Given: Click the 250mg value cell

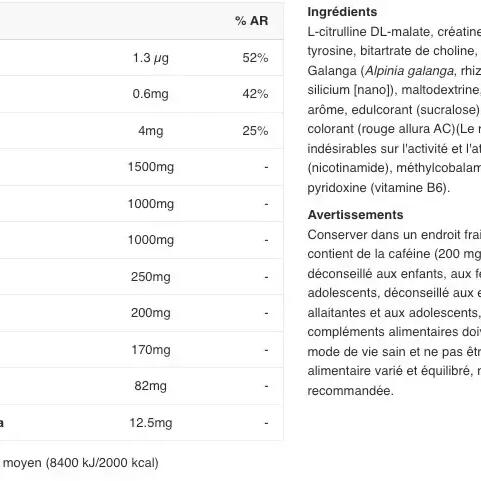Looking at the screenshot, I should (x=151, y=276).
